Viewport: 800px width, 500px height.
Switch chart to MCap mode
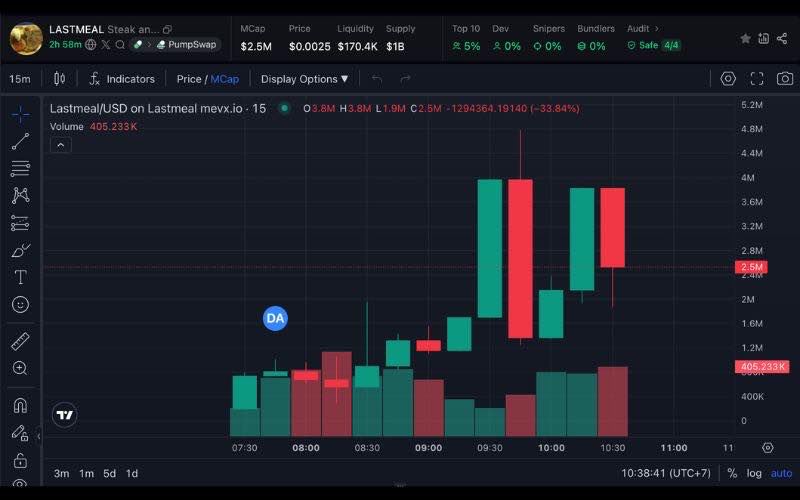pos(224,79)
